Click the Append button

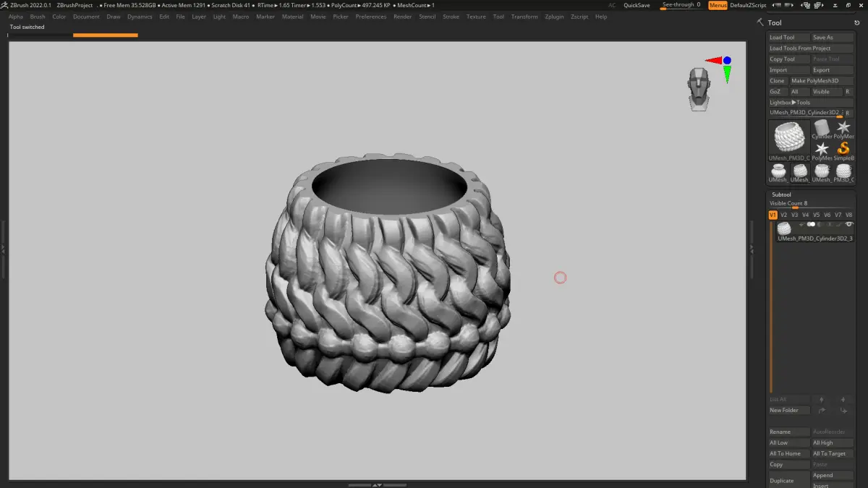[x=833, y=475]
